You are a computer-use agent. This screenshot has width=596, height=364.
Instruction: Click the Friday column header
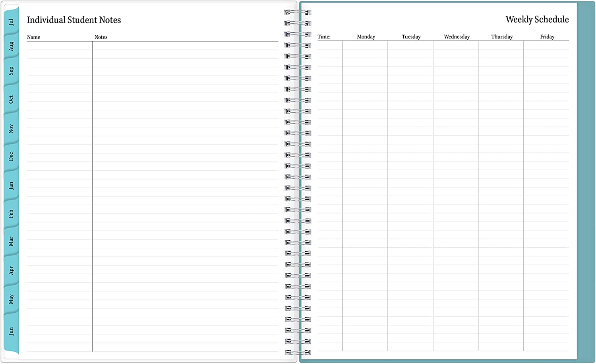pyautogui.click(x=547, y=37)
